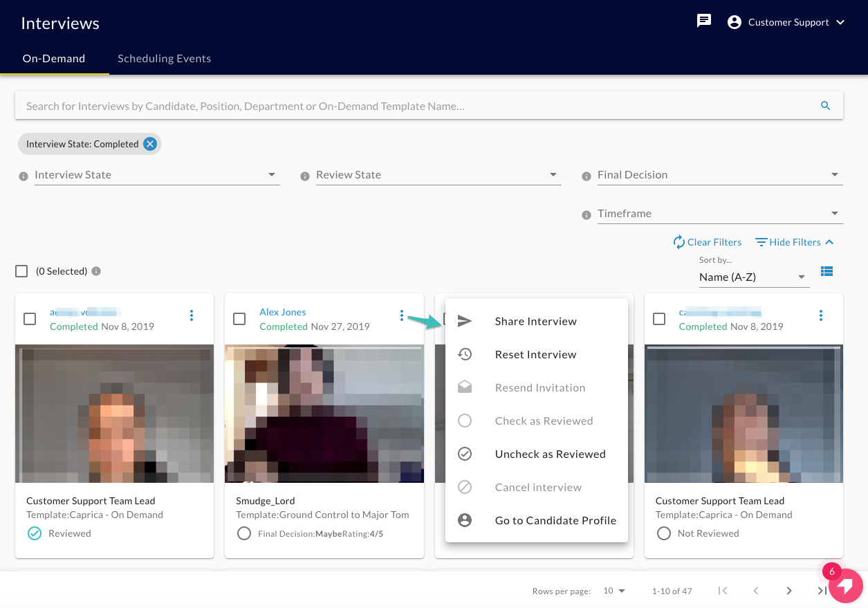Open Alex Jones candidate name link

coord(283,312)
